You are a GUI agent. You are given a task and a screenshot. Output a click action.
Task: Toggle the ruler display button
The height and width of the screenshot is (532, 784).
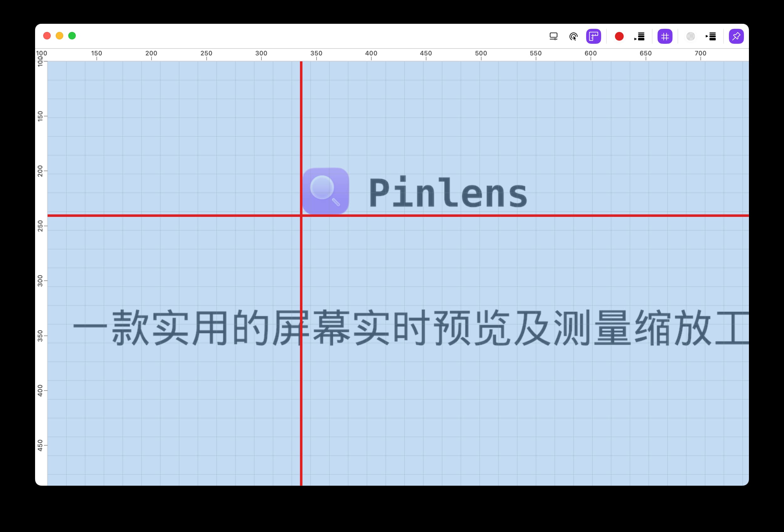pyautogui.click(x=593, y=36)
